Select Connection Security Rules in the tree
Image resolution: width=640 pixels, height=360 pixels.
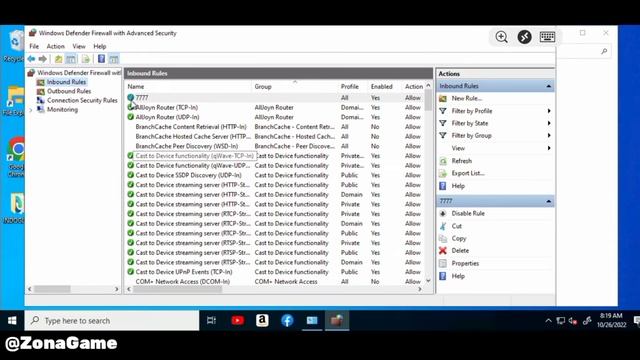pos(82,100)
